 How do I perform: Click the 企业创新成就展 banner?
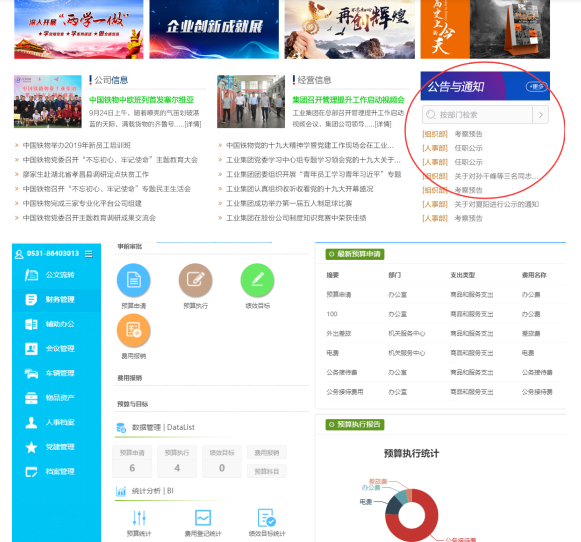coord(214,29)
